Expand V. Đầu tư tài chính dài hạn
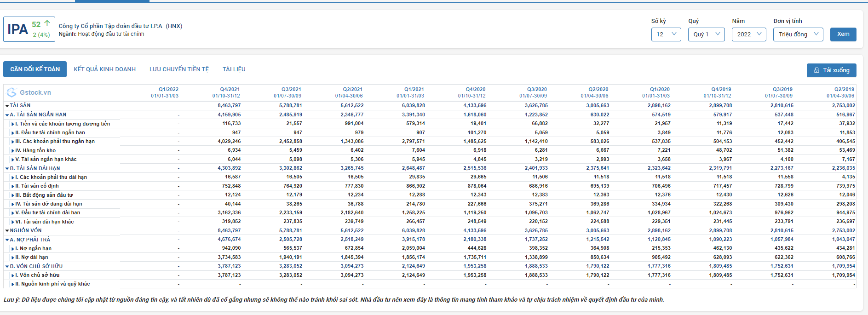Viewport: 868px width, 315px height. 13,213
